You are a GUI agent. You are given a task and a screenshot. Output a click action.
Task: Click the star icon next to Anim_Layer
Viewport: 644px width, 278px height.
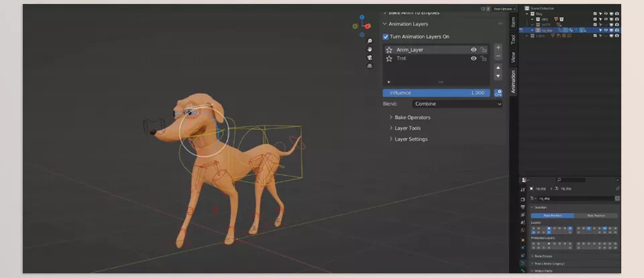click(389, 50)
